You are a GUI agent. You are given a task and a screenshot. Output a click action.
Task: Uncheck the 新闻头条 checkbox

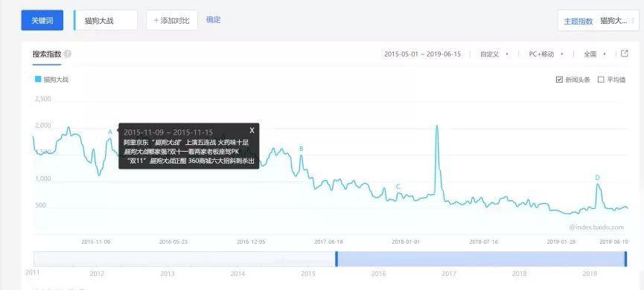(559, 80)
